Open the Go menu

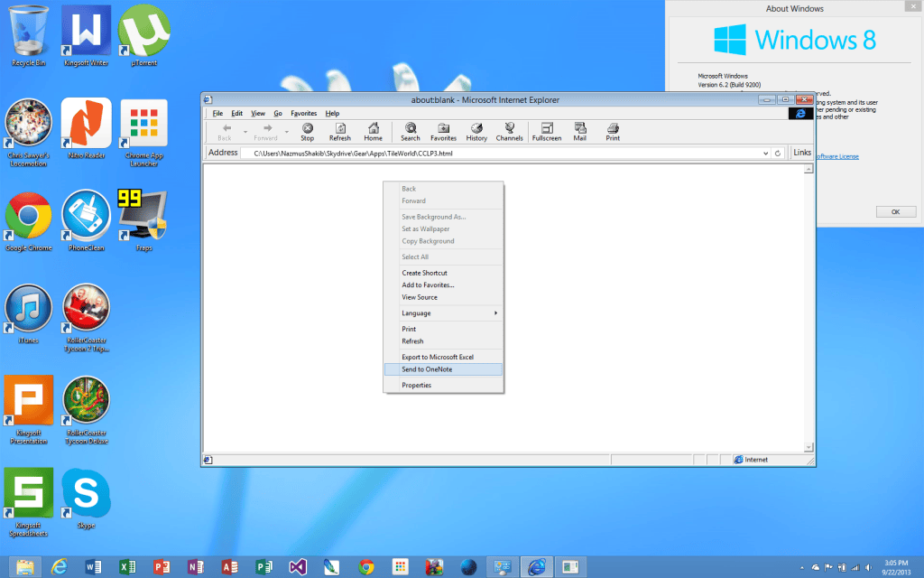click(x=278, y=113)
